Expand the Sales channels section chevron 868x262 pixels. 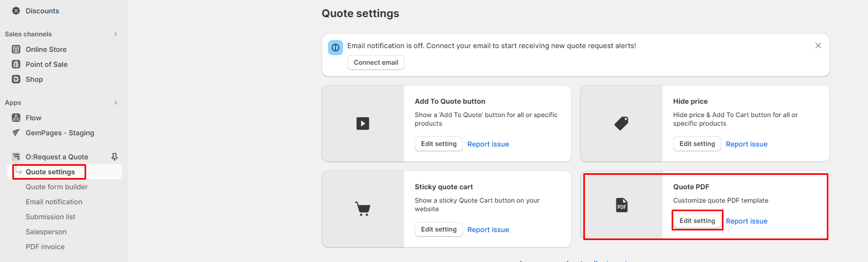116,34
